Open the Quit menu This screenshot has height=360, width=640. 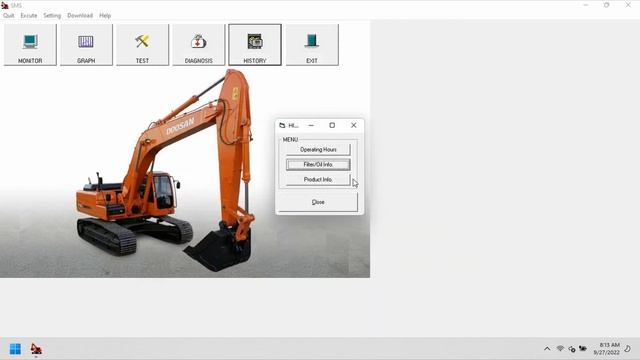tap(9, 16)
